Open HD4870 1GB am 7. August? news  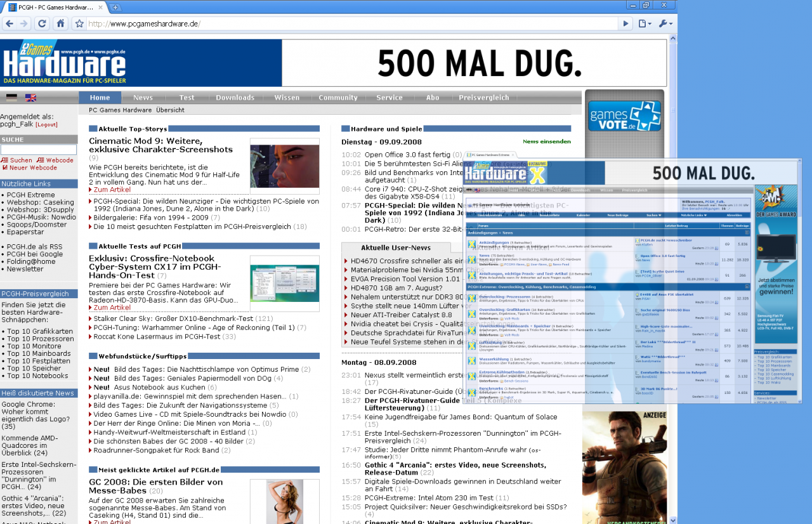click(396, 287)
